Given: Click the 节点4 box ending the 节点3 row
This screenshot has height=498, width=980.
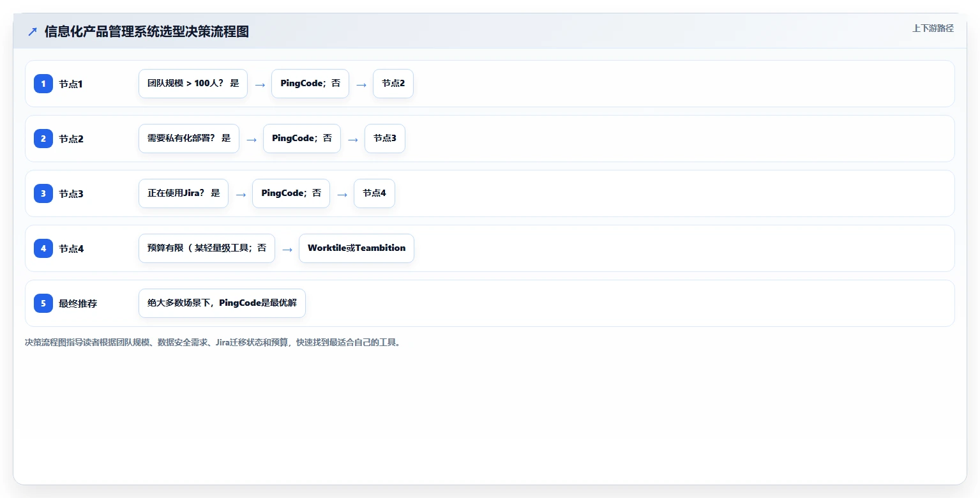Looking at the screenshot, I should pyautogui.click(x=374, y=193).
